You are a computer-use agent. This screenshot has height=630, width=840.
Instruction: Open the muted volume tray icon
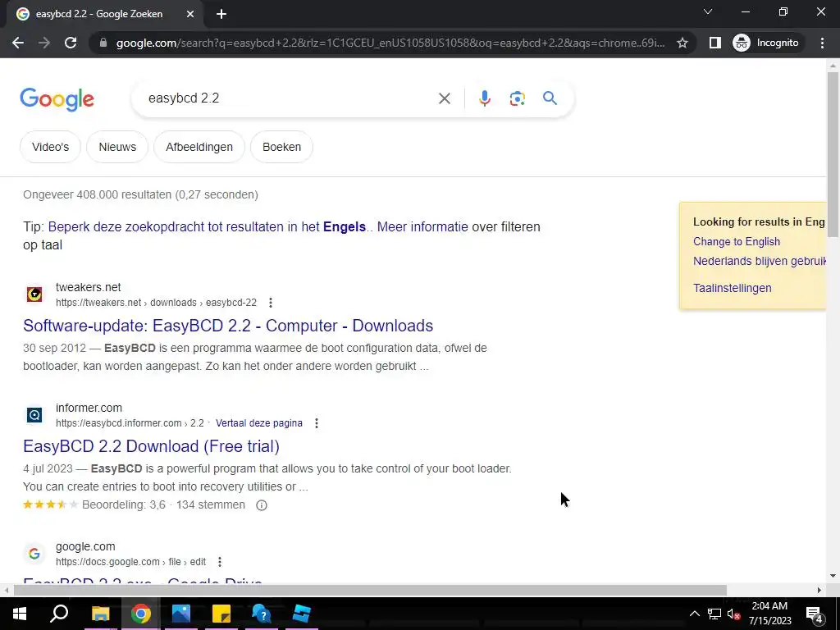click(x=733, y=614)
